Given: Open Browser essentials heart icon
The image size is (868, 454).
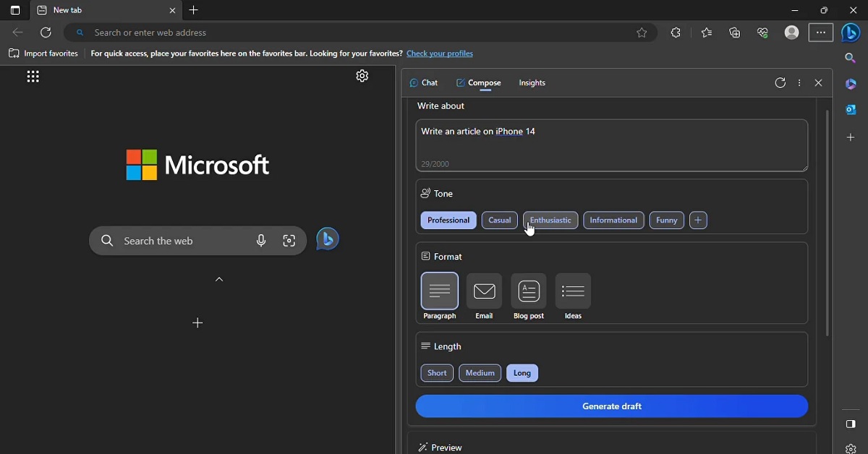Looking at the screenshot, I should (763, 33).
